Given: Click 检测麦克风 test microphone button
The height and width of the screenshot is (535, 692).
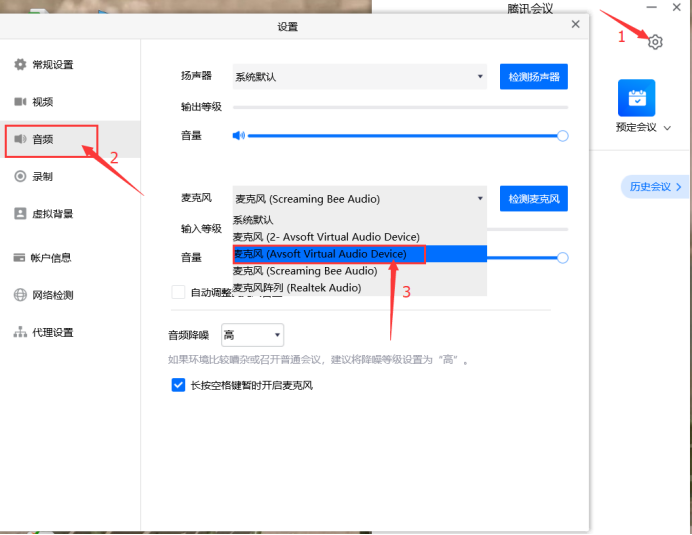Looking at the screenshot, I should click(x=534, y=199).
